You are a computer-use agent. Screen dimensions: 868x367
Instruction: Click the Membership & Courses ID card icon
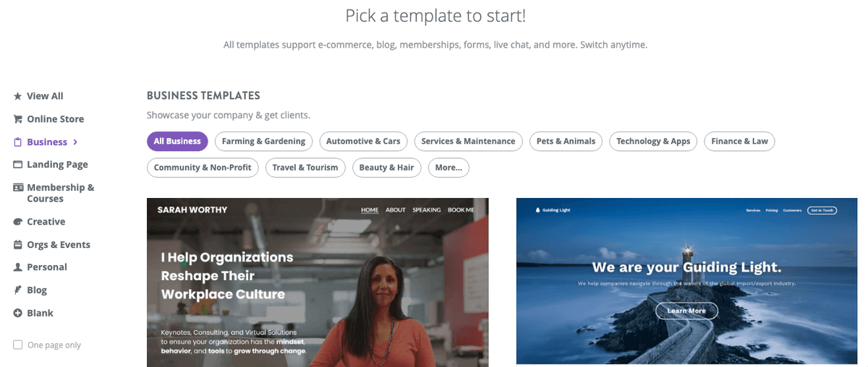pyautogui.click(x=17, y=188)
